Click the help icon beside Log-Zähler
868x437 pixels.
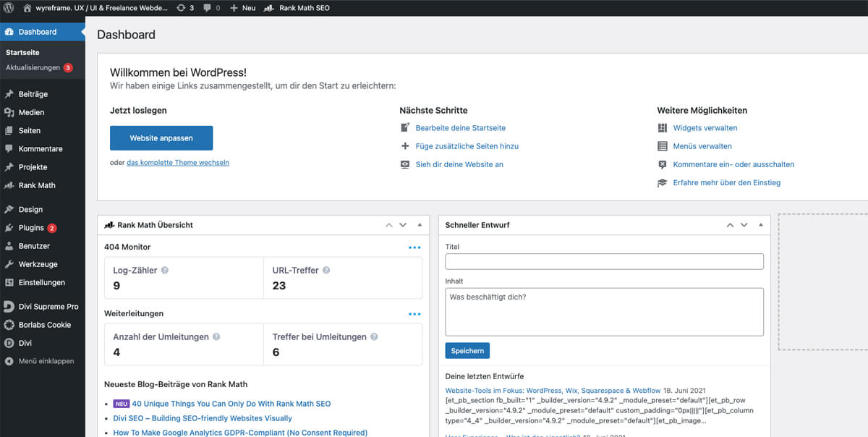pyautogui.click(x=165, y=270)
